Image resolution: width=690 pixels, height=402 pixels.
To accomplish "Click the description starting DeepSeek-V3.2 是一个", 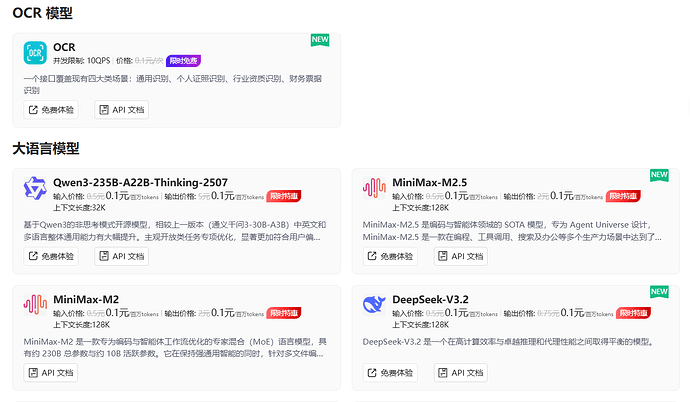I will pyautogui.click(x=508, y=342).
